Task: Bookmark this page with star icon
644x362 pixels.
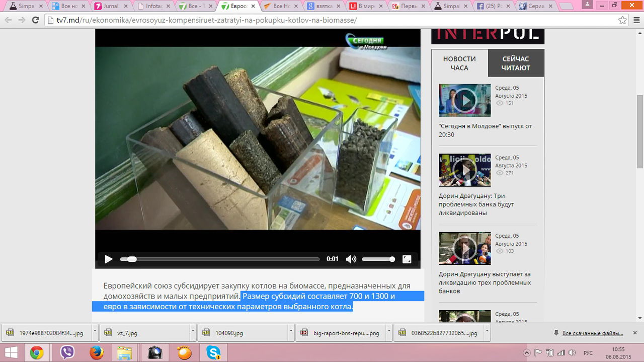Action: (622, 20)
